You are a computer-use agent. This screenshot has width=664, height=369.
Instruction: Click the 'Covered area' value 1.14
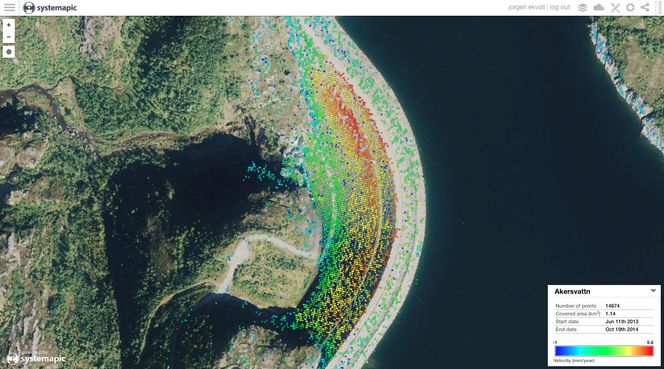(x=610, y=314)
